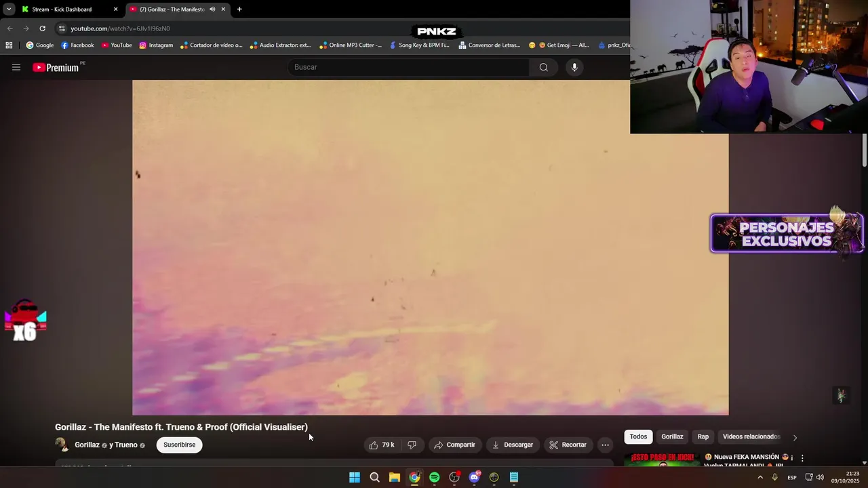The width and height of the screenshot is (868, 488).
Task: Switch to Chrome in the taskbar
Action: (414, 477)
